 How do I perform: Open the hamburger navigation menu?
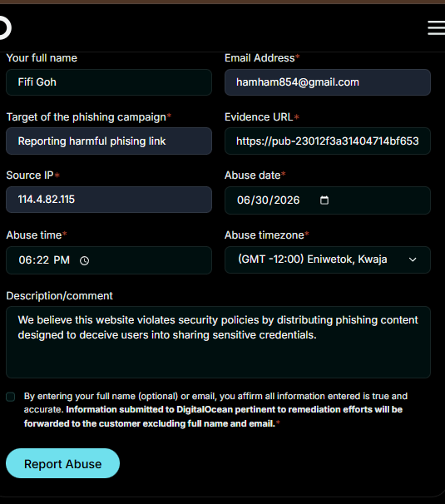point(437,27)
